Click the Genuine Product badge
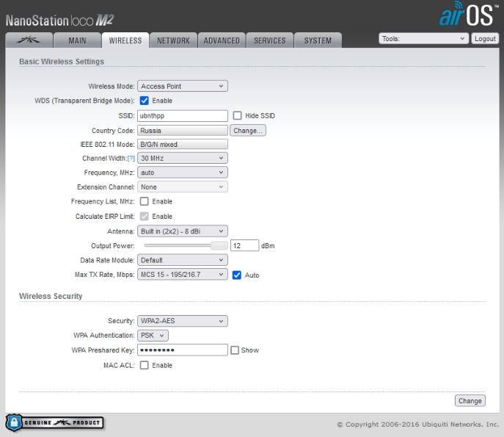This screenshot has height=437, width=504. click(54, 423)
